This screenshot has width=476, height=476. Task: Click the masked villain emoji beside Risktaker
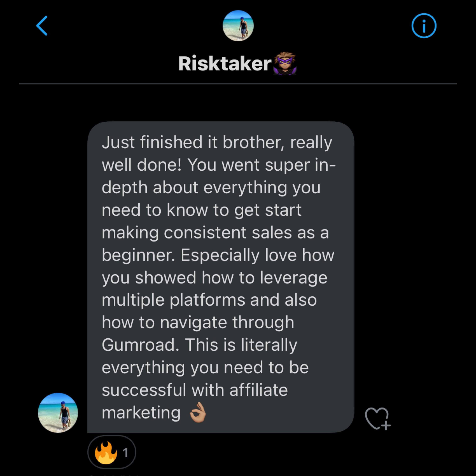[285, 64]
